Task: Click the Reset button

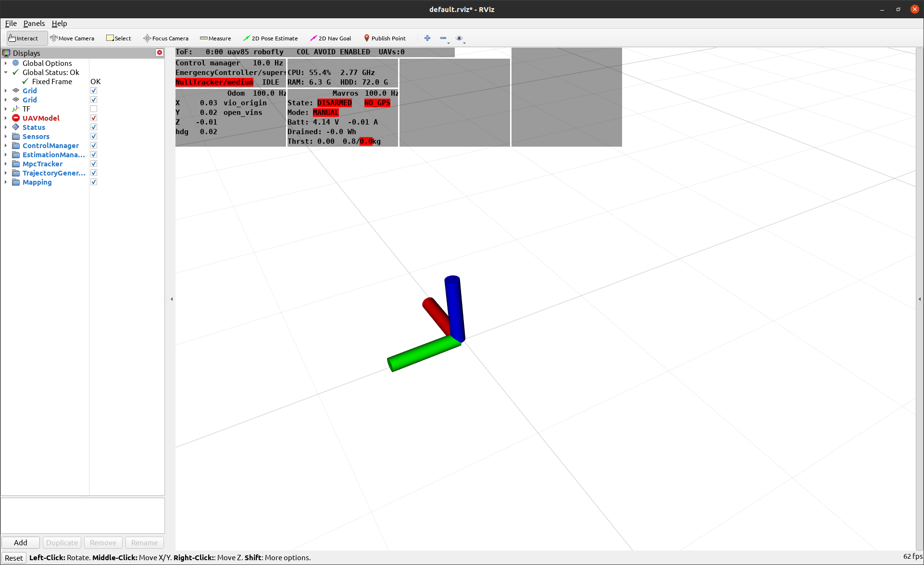Action: pos(14,558)
